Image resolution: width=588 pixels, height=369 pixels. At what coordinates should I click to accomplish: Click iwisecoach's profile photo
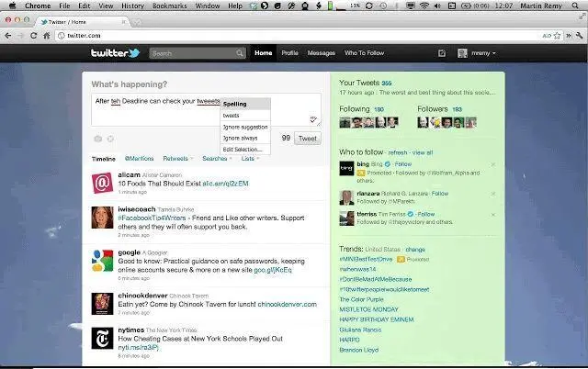[x=102, y=218]
